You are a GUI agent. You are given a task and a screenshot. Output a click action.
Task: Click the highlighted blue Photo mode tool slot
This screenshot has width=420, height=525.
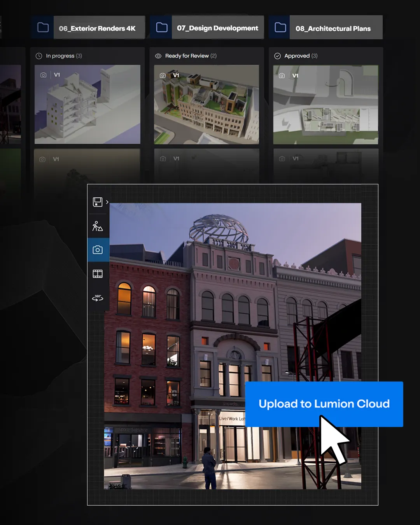coord(98,249)
